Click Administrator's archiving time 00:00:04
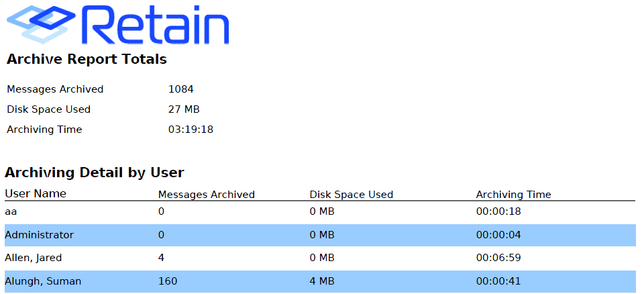 pyautogui.click(x=498, y=235)
